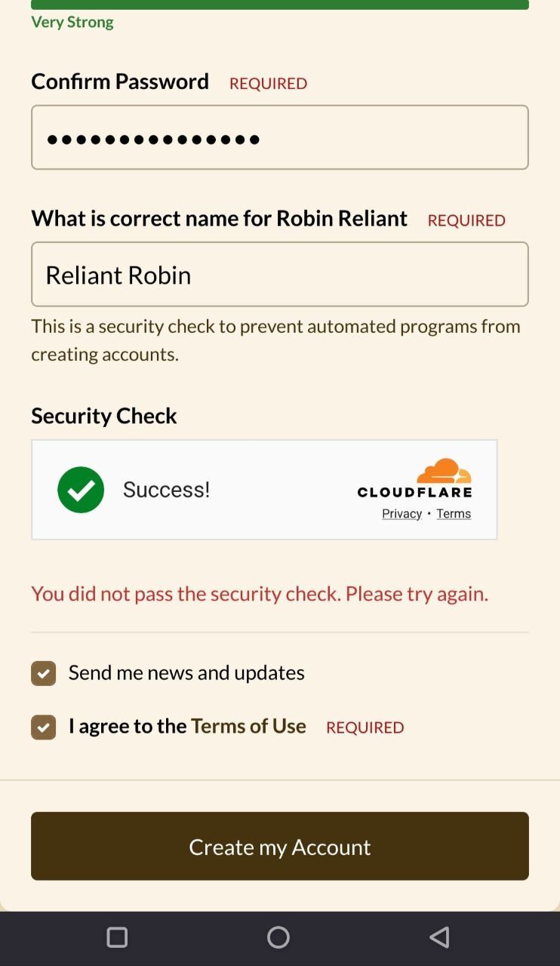The image size is (560, 966).
Task: Open Cloudflare Privacy link
Action: tap(402, 514)
